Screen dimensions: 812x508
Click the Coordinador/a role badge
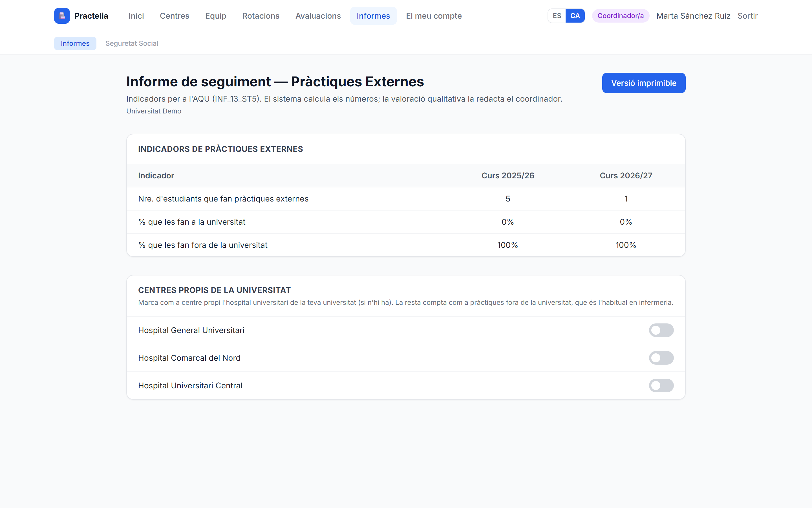(x=620, y=16)
